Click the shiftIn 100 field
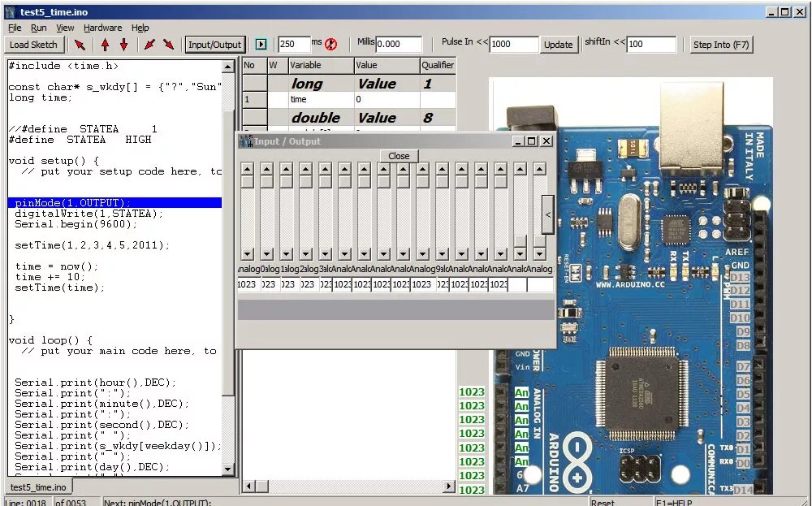 (651, 44)
